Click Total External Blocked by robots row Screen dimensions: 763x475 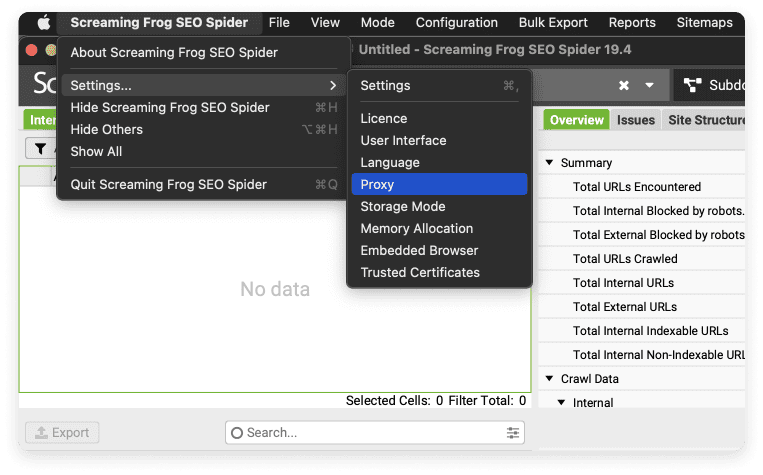[x=641, y=235]
